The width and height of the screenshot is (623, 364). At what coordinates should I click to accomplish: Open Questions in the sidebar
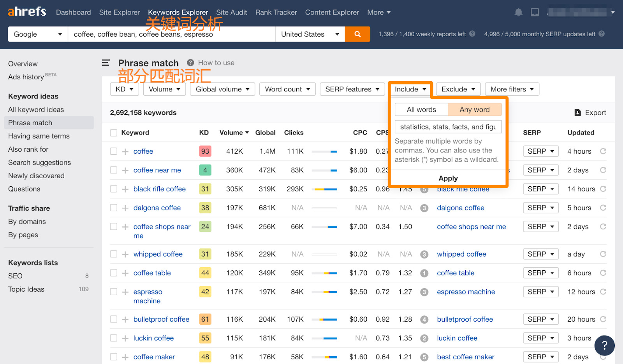pyautogui.click(x=24, y=189)
